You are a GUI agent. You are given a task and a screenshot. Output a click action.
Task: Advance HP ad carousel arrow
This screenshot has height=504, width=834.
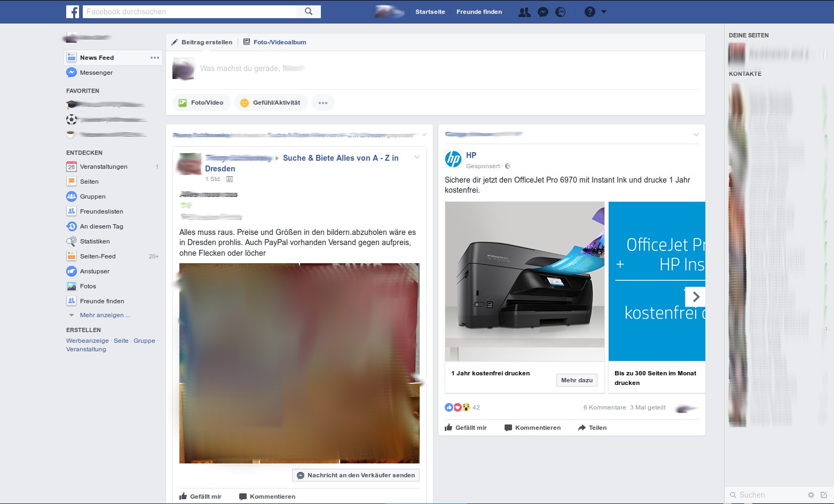(696, 296)
